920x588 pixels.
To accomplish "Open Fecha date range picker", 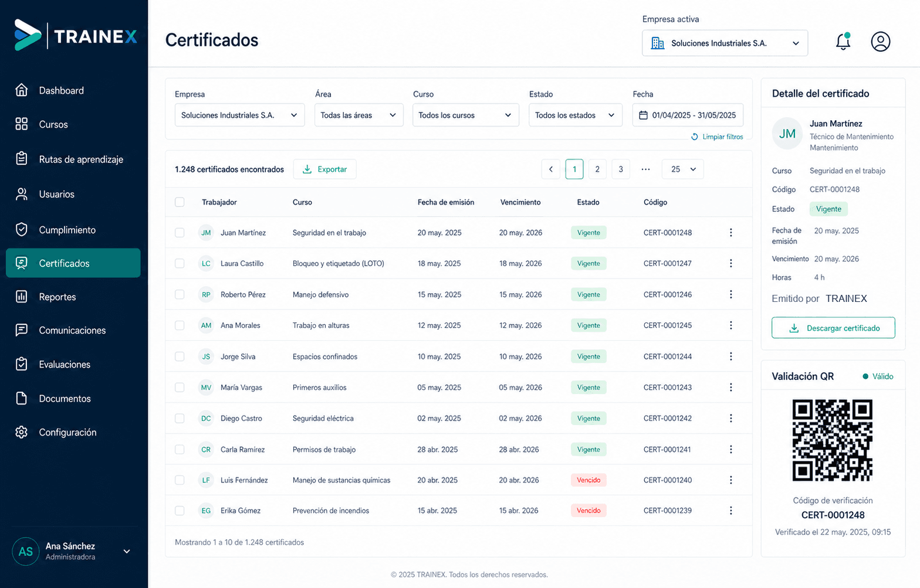I will click(x=688, y=115).
